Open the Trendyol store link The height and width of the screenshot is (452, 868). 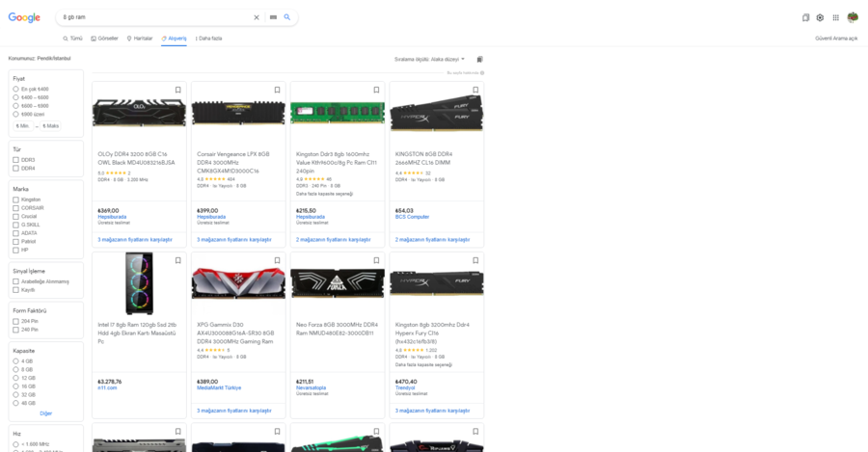pos(405,387)
